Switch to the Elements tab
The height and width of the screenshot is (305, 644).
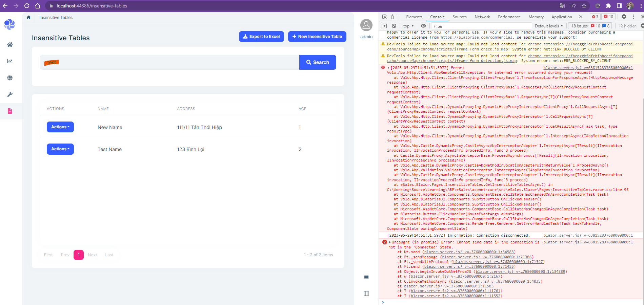pyautogui.click(x=414, y=17)
